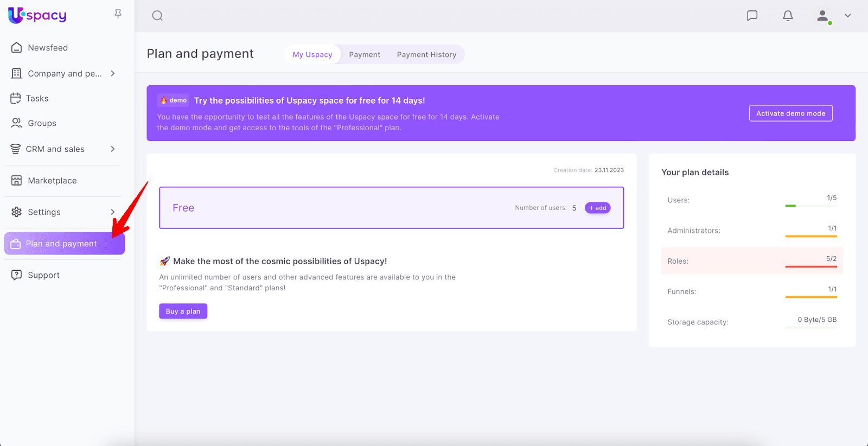
Task: Open Newsfeed from the sidebar
Action: point(48,48)
